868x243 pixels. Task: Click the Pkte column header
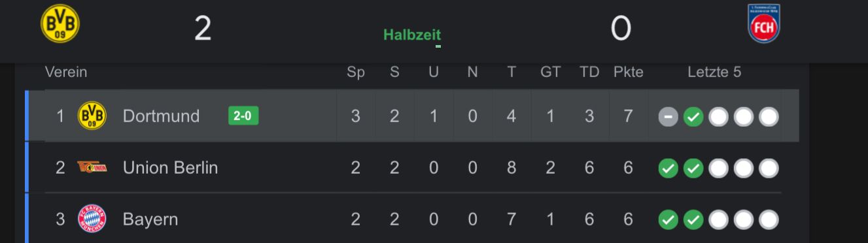click(628, 72)
